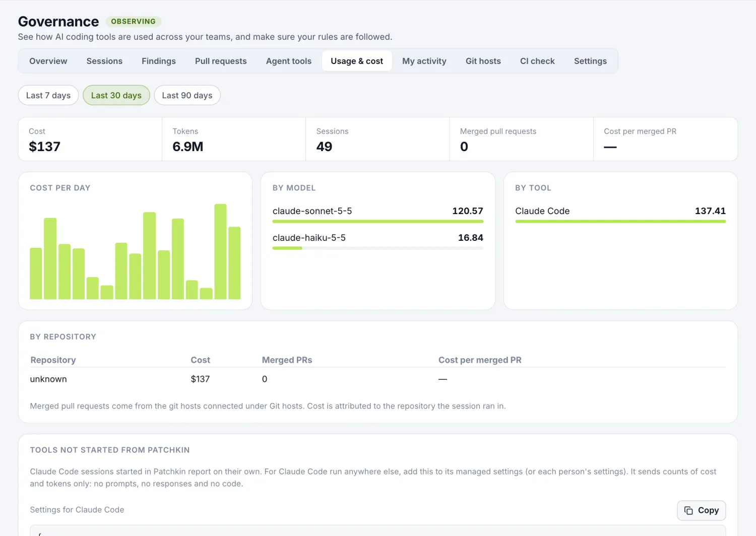
Task: Click the OBSERVING status badge
Action: (x=133, y=21)
